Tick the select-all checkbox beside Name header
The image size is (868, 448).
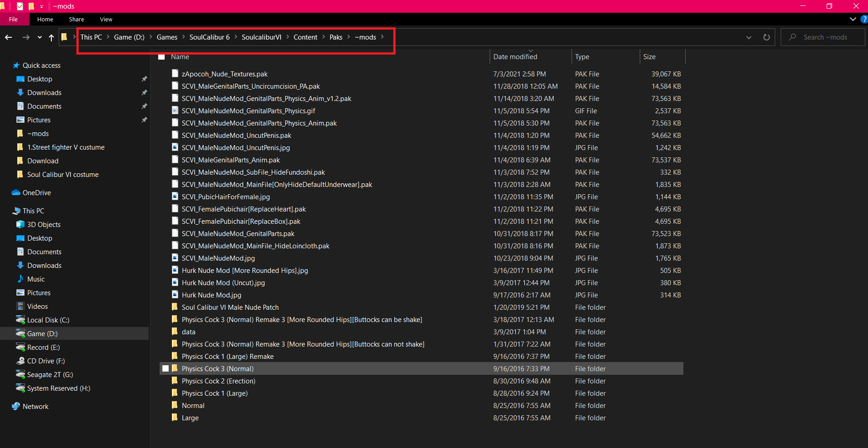[161, 57]
